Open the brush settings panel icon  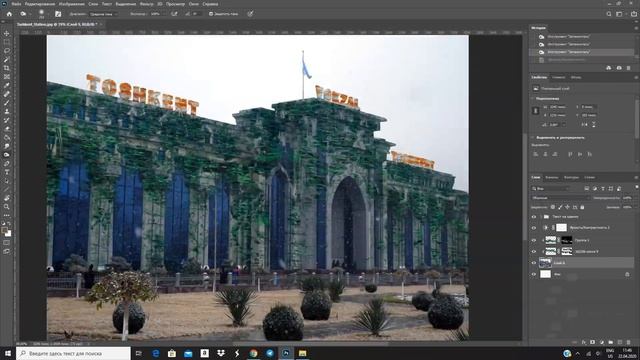click(58, 14)
